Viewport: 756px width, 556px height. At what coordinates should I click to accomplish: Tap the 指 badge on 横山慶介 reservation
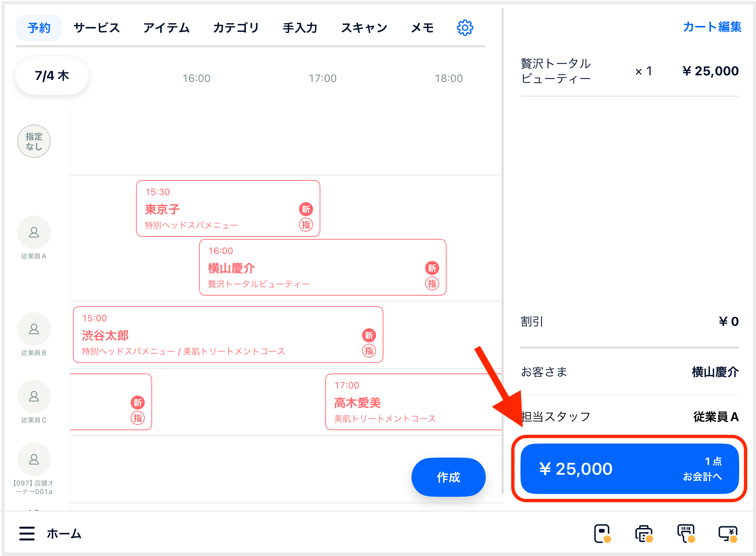(432, 283)
